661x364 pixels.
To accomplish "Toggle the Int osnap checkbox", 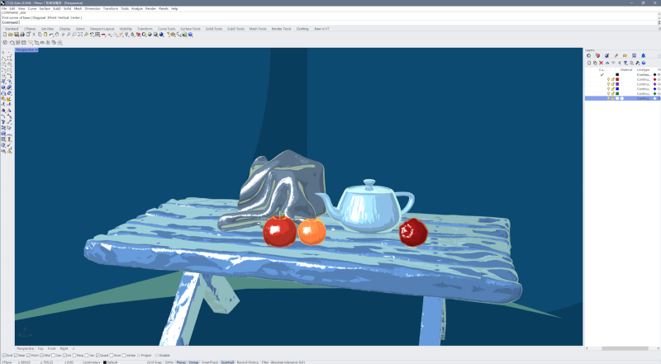I will pos(65,355).
